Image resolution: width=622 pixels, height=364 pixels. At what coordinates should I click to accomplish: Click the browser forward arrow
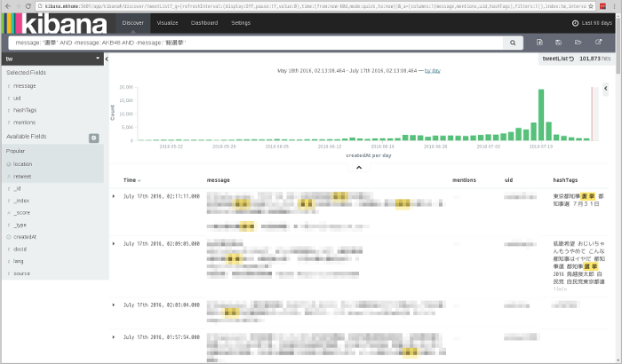[18, 6]
